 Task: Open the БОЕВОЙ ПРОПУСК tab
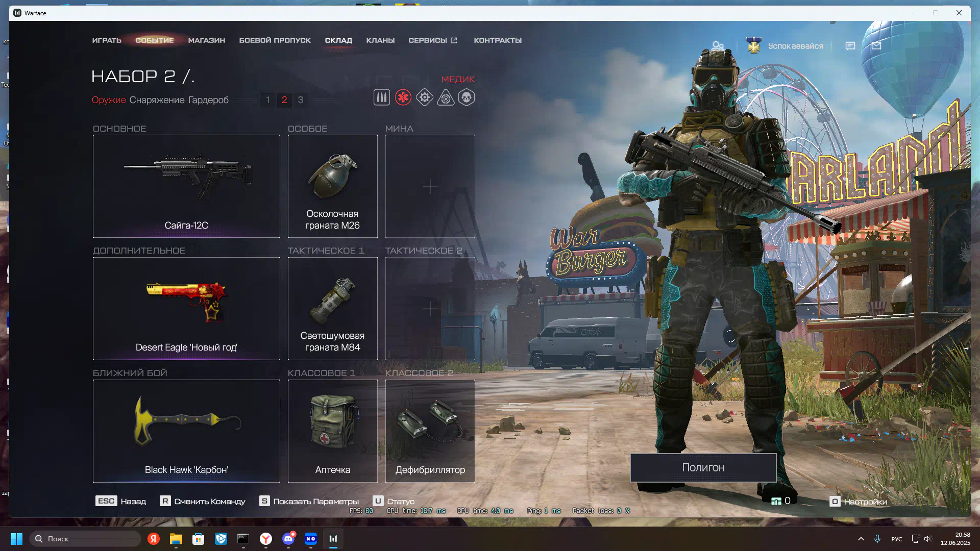(x=275, y=40)
